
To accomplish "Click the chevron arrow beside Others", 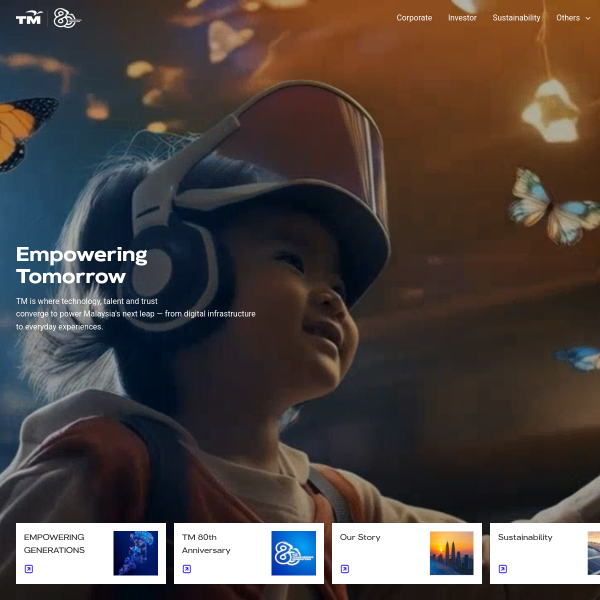I will [x=588, y=18].
